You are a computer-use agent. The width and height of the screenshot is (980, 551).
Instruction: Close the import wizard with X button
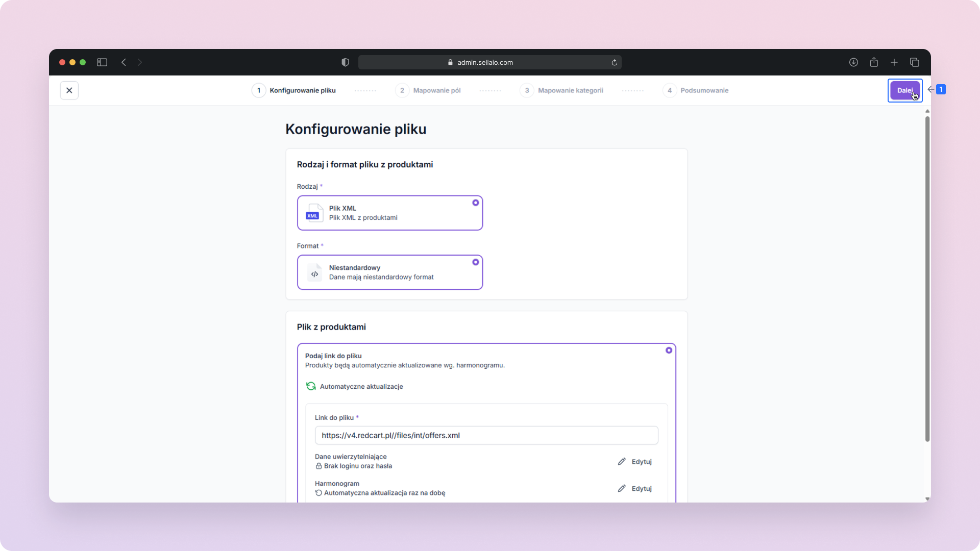[69, 90]
